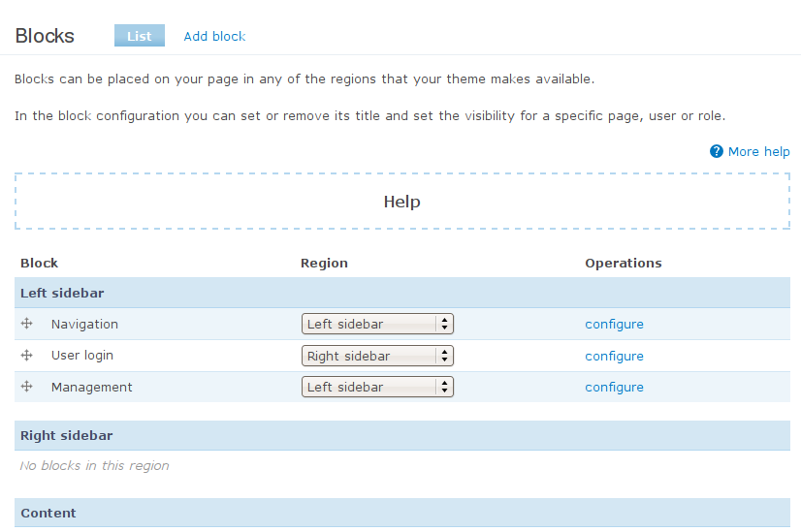Click the Left sidebar region header row
The width and height of the screenshot is (801, 532).
[x=402, y=293]
